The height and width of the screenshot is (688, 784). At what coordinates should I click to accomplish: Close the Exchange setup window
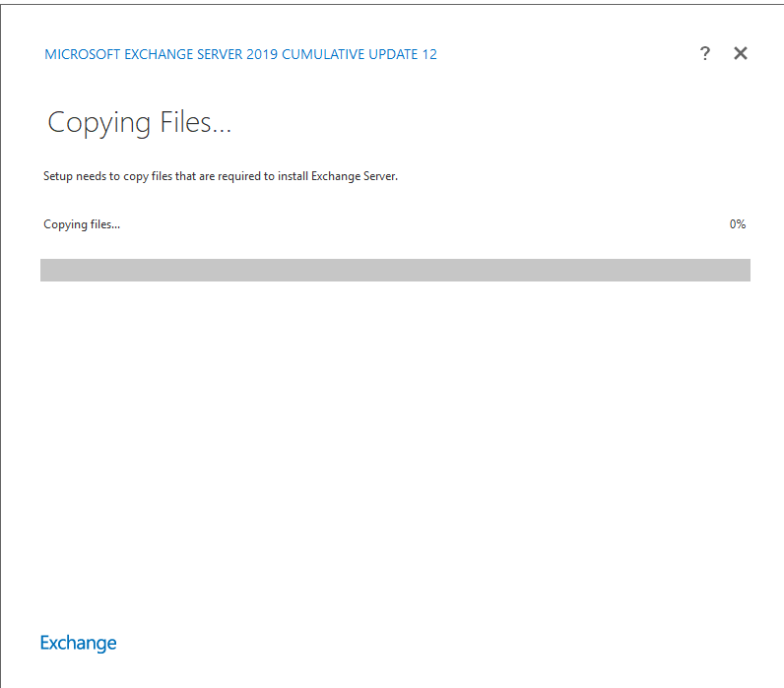[x=741, y=53]
